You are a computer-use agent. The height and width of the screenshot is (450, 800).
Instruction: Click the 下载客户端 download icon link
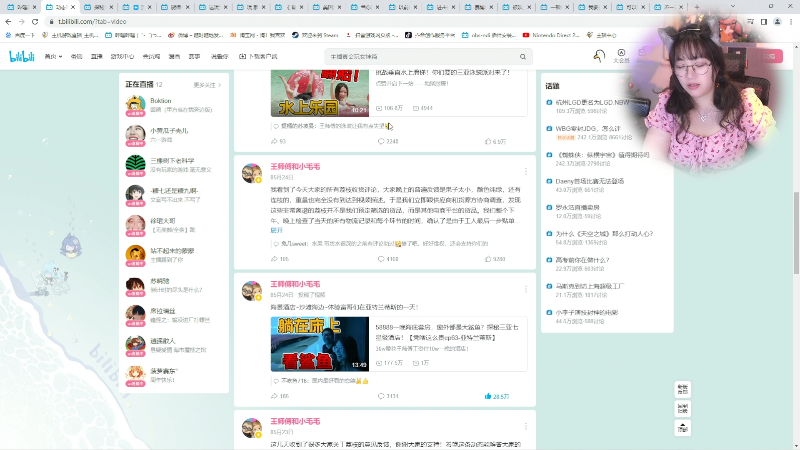tap(258, 57)
